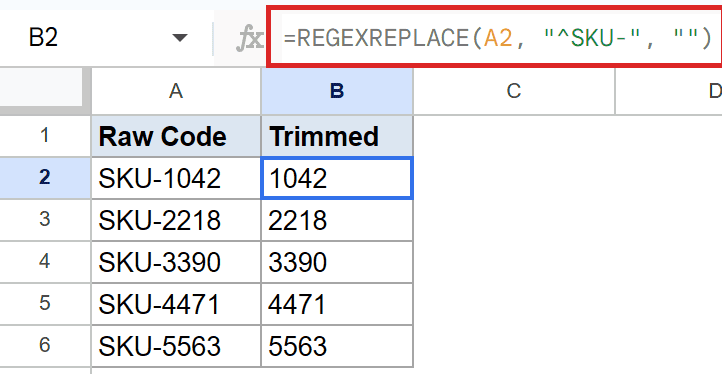Select row 3 header

point(45,220)
